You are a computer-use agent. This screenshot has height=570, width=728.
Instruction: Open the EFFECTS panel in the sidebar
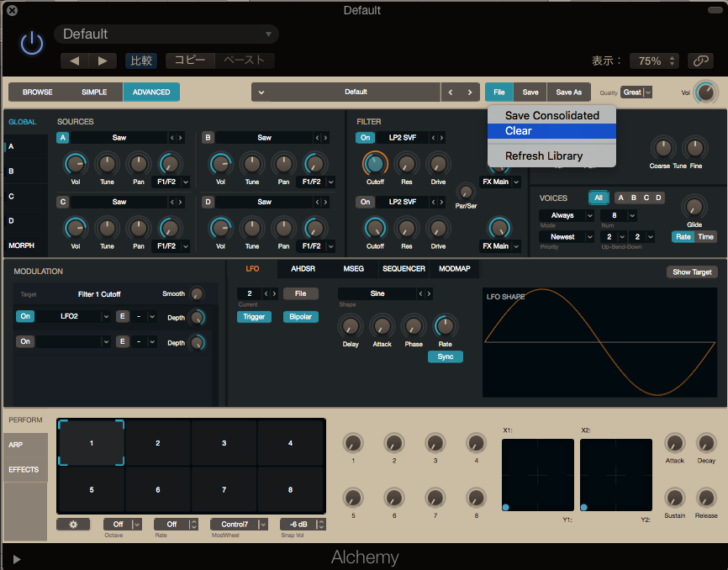pyautogui.click(x=24, y=471)
